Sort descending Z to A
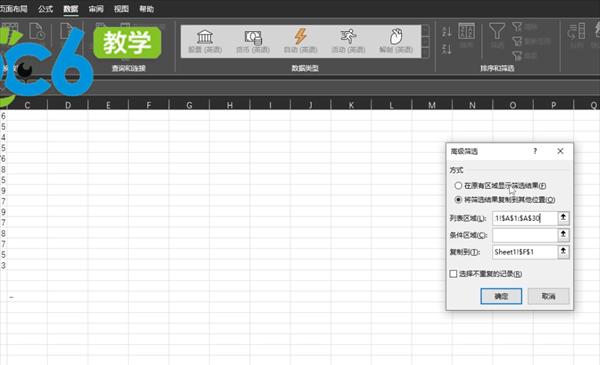Screen dimensions: 600x365 click(447, 49)
